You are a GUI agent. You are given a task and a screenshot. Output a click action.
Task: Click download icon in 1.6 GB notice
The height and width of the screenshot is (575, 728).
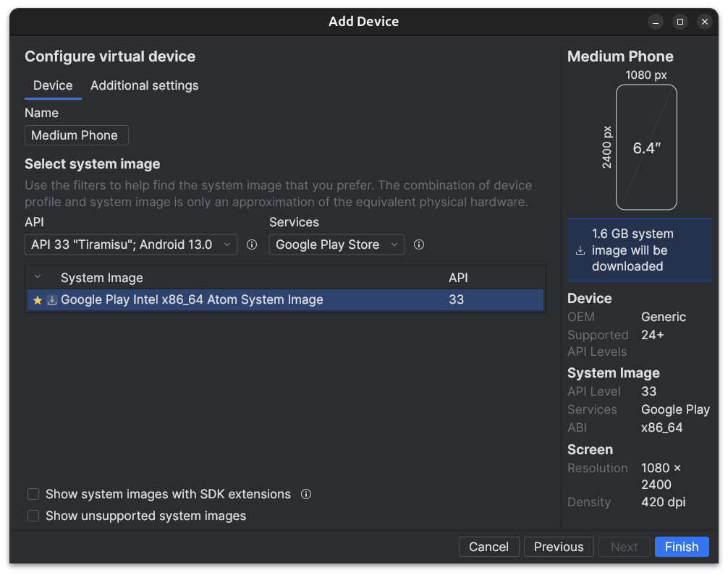coord(580,250)
